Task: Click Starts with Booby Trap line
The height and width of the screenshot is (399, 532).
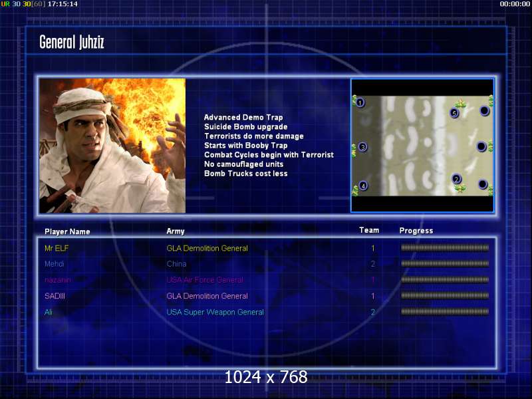Action: click(x=245, y=146)
